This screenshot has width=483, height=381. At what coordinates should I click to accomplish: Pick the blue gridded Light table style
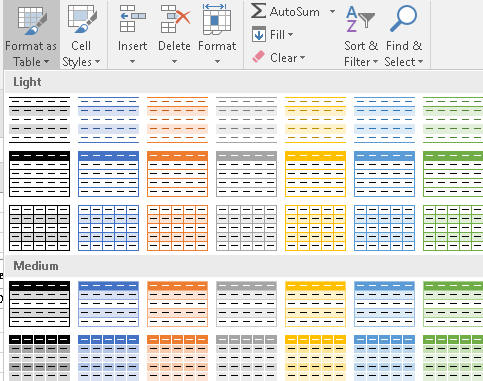[108, 228]
